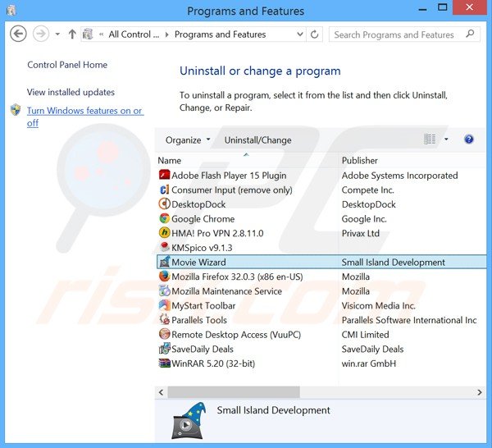The image size is (492, 448).
Task: Click the Consumer Input program icon
Action: point(165,190)
